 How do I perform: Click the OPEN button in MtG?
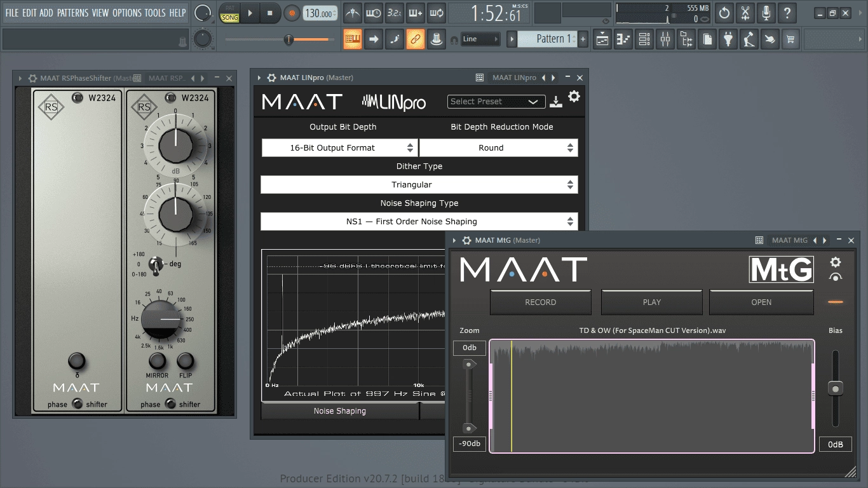point(761,302)
